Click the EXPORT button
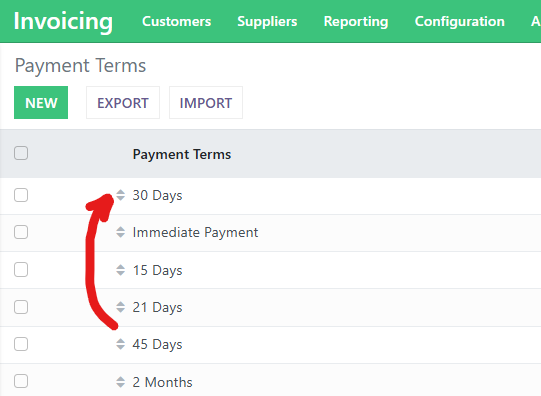This screenshot has height=396, width=541. (x=123, y=102)
